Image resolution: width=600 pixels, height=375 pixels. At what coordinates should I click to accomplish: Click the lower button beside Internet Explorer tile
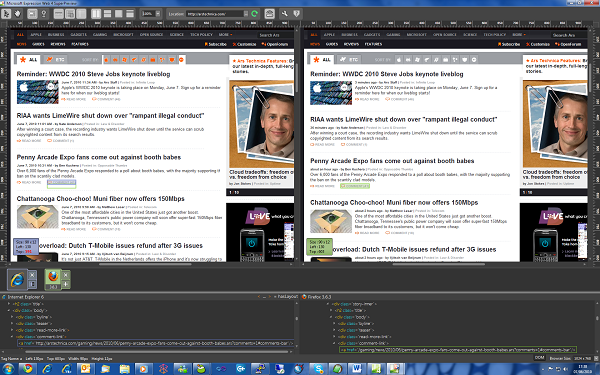pyautogui.click(x=32, y=284)
